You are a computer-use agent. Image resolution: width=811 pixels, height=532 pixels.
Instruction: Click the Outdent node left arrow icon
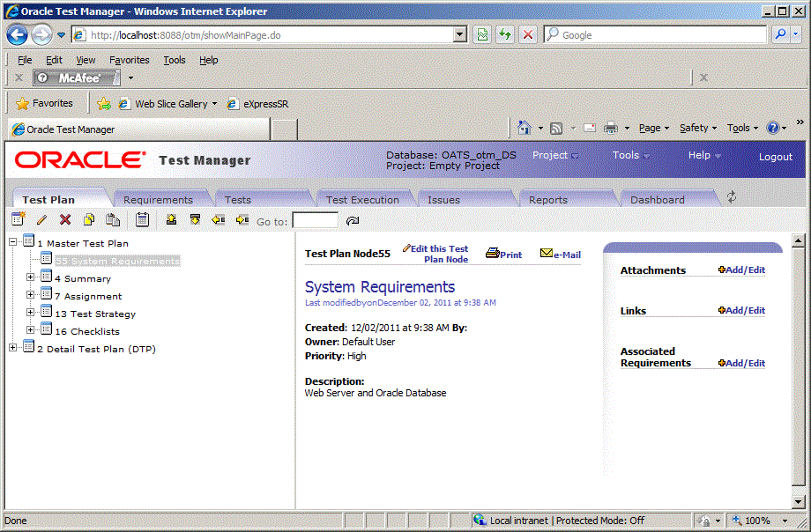pyautogui.click(x=219, y=219)
